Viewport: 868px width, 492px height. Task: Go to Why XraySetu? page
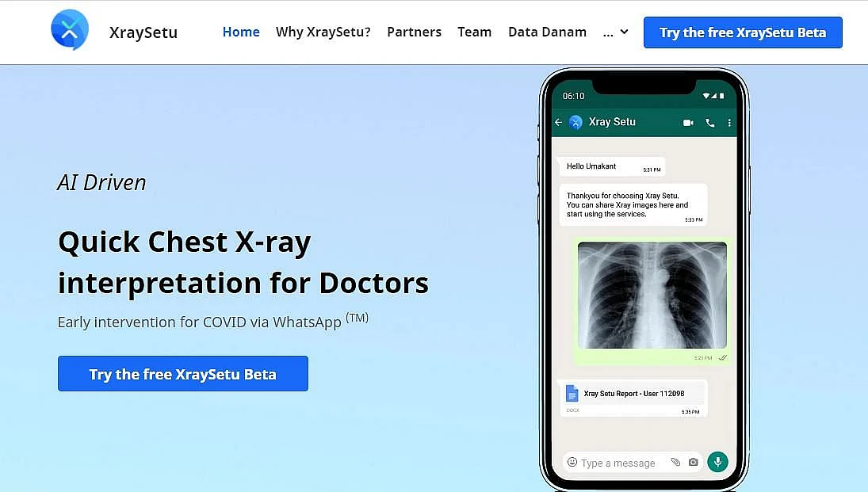[323, 32]
